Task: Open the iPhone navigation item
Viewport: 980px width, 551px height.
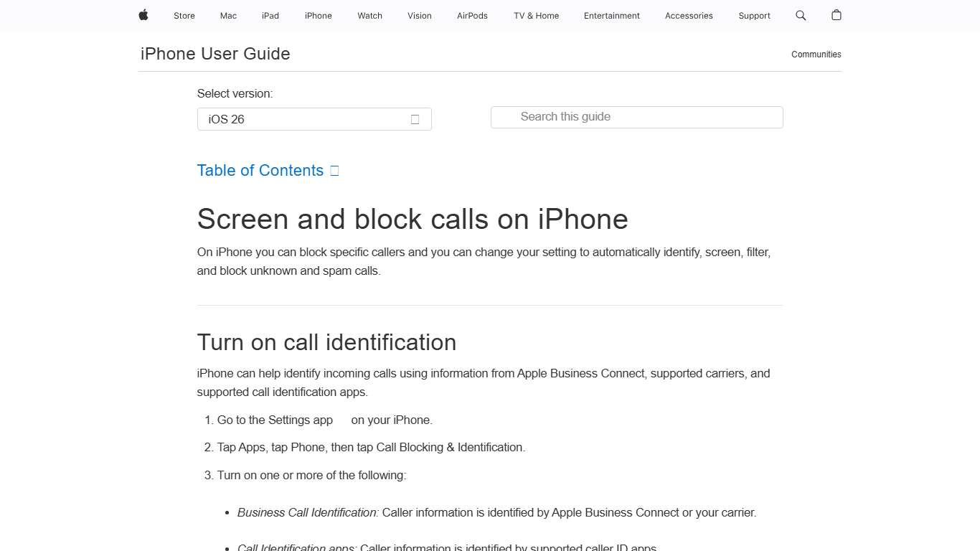Action: 318,15
